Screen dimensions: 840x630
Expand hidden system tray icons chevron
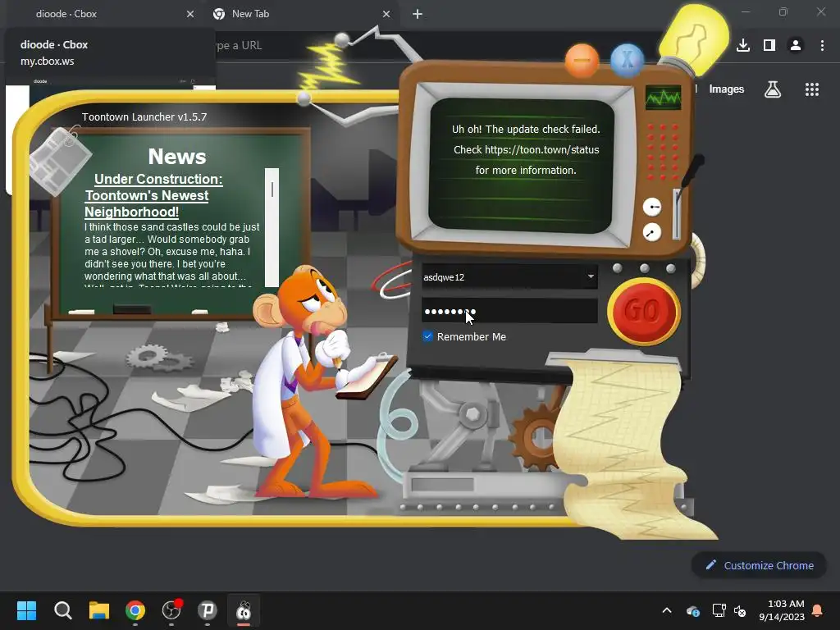667,610
